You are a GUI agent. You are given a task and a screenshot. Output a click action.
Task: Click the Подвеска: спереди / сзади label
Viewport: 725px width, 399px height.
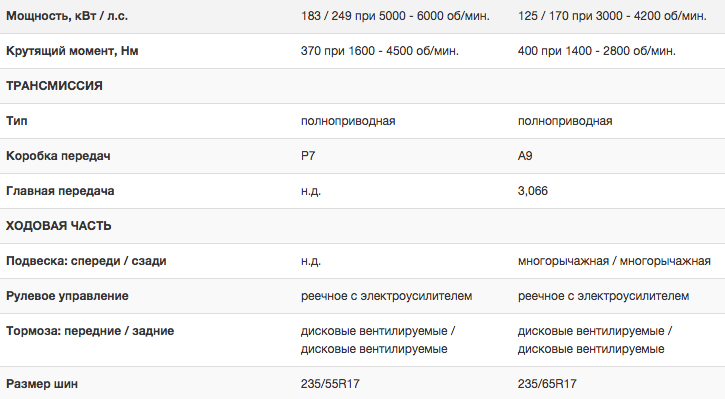click(86, 261)
